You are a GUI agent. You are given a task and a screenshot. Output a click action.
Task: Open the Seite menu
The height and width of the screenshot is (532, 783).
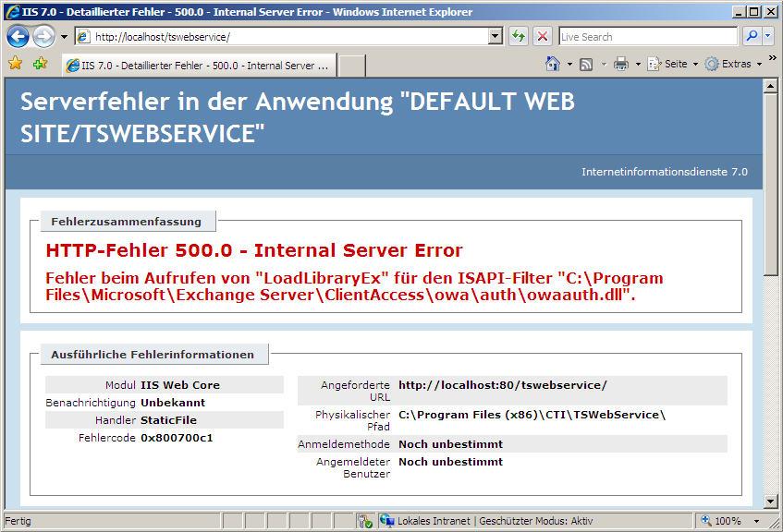pyautogui.click(x=671, y=64)
